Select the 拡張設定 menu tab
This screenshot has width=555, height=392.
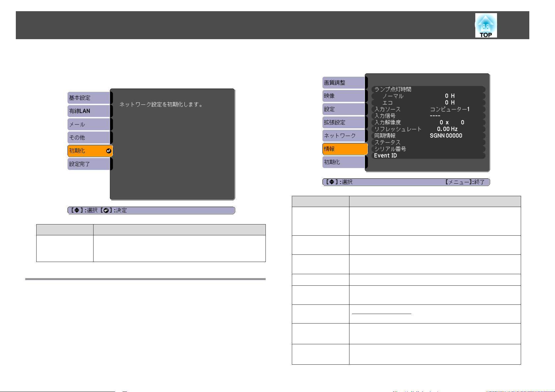click(344, 122)
